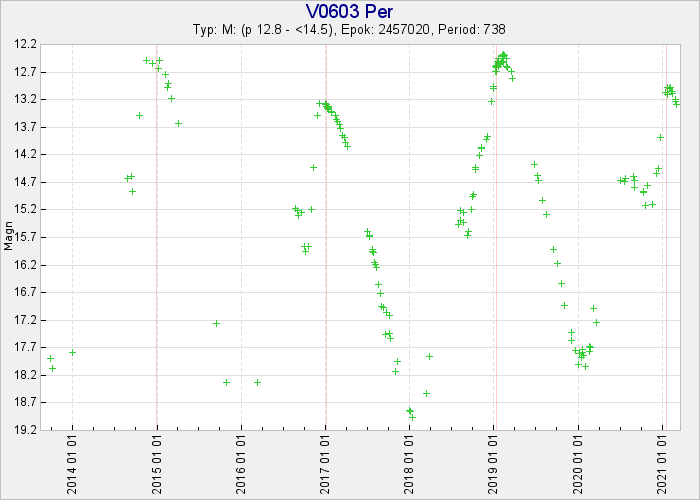Click the 2018 01 01 x-axis label
Screen dimensions: 700x500
click(x=410, y=467)
